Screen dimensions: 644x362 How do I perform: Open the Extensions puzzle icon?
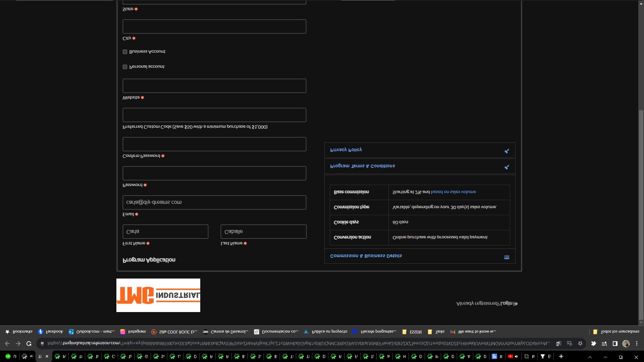(593, 344)
